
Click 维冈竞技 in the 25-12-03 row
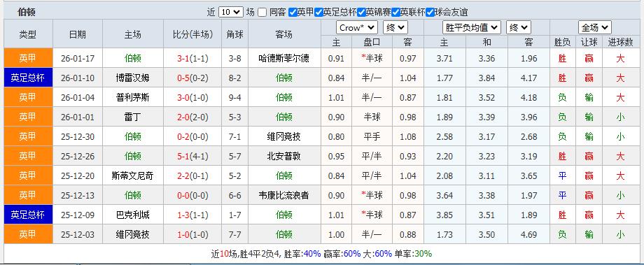[x=133, y=235]
